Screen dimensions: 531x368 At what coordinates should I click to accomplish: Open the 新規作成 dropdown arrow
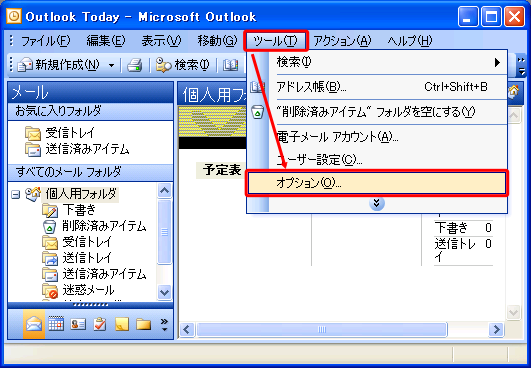pyautogui.click(x=111, y=65)
